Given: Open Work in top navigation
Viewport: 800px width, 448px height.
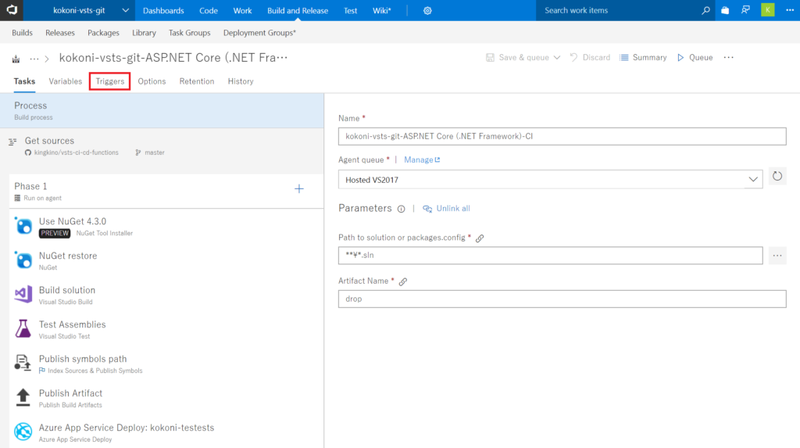Looking at the screenshot, I should (242, 11).
